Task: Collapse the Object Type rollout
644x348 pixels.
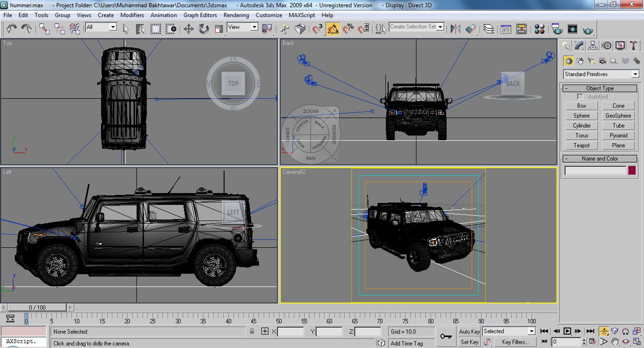Action: [600, 88]
